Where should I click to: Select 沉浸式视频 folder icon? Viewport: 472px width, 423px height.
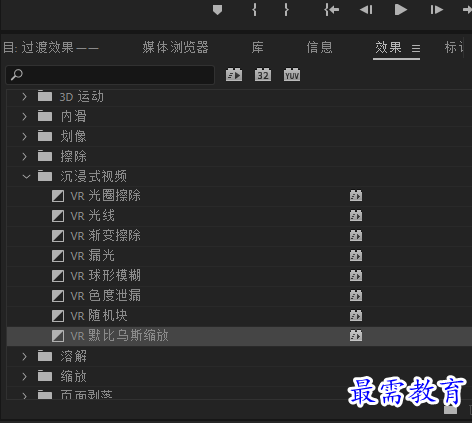(45, 176)
